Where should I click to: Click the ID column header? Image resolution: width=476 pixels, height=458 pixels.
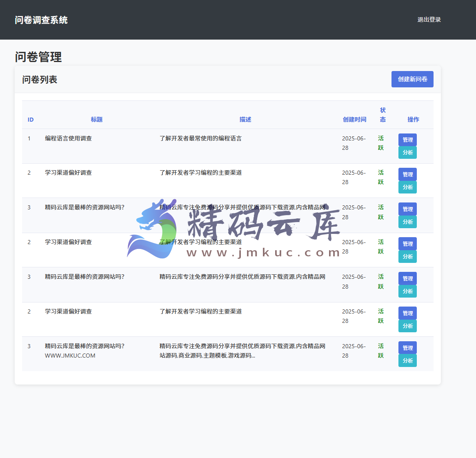click(31, 120)
